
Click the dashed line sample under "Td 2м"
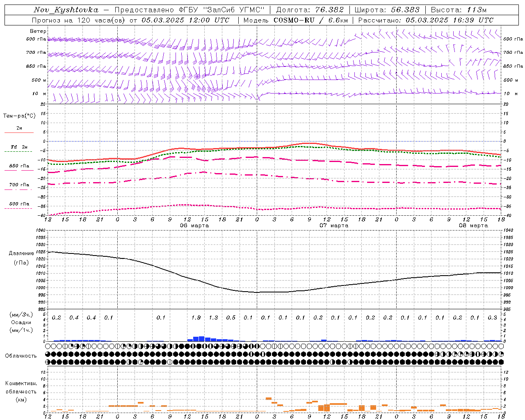[19, 152]
